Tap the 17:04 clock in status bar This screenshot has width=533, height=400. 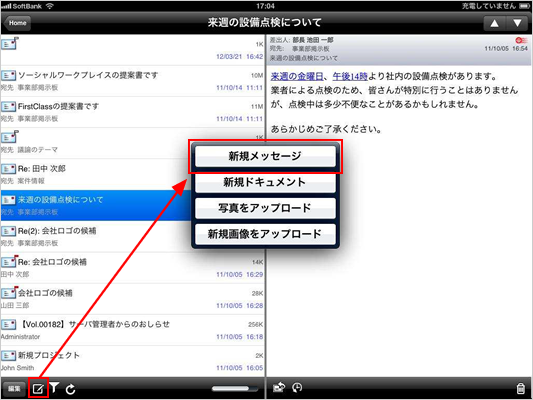pyautogui.click(x=265, y=6)
